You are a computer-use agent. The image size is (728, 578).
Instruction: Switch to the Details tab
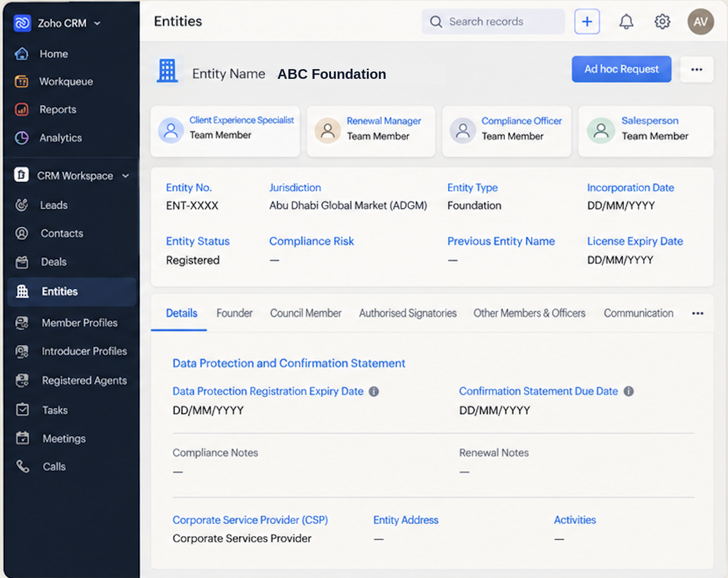(x=182, y=313)
